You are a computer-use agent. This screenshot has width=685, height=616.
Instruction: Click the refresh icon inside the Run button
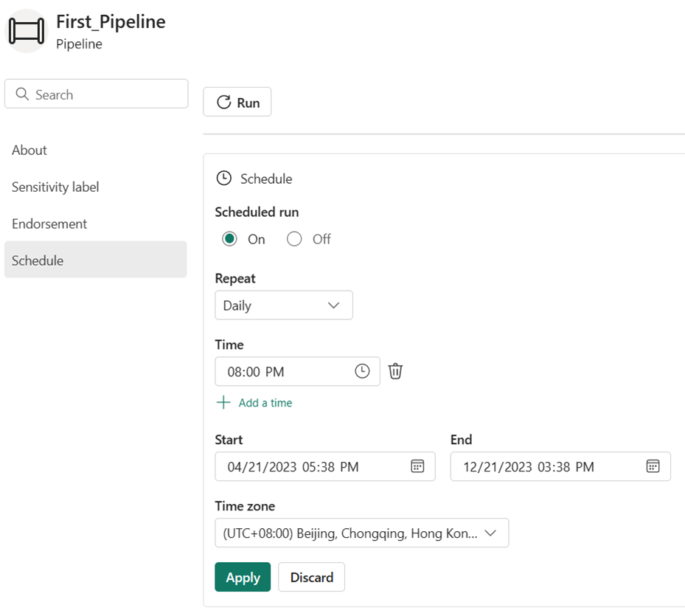coord(223,101)
